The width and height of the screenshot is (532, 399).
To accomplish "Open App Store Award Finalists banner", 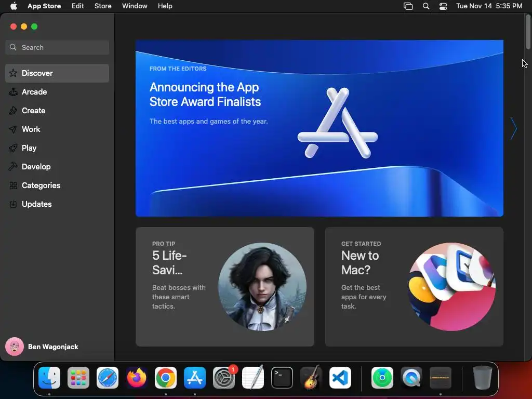I will 320,128.
